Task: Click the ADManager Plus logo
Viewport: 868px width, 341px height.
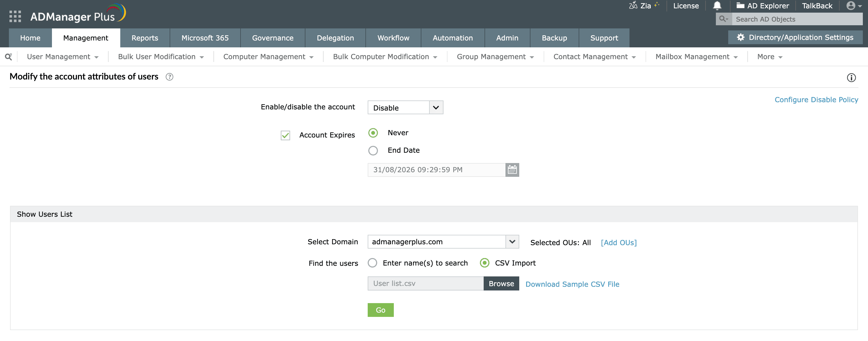Action: click(78, 14)
